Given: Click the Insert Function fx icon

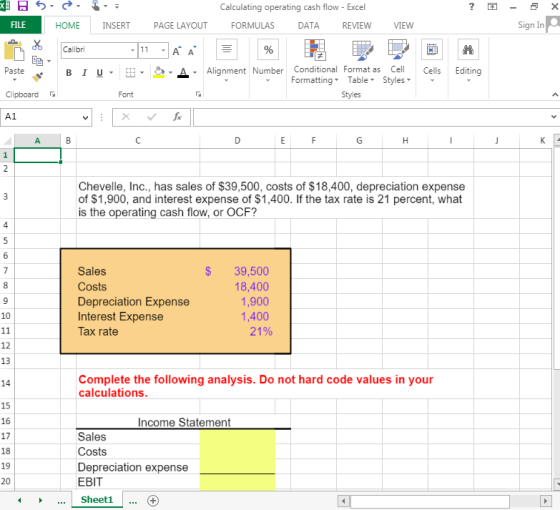Looking at the screenshot, I should tap(177, 117).
